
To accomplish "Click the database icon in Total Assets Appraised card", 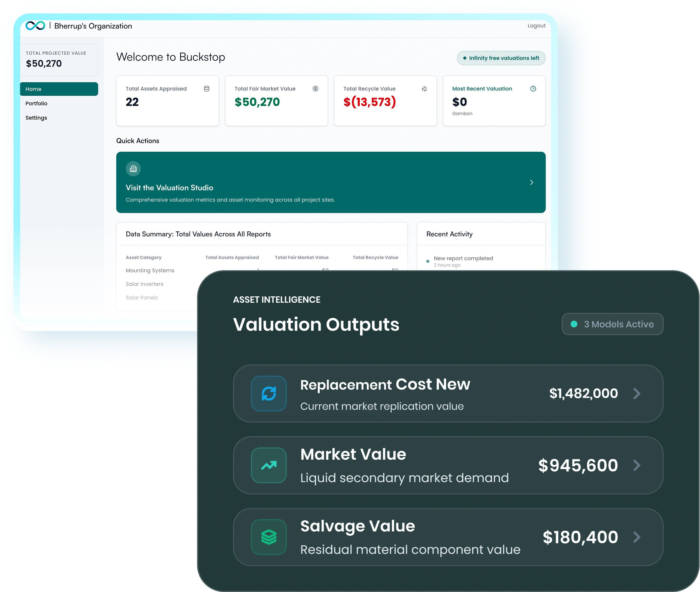I will tap(206, 89).
